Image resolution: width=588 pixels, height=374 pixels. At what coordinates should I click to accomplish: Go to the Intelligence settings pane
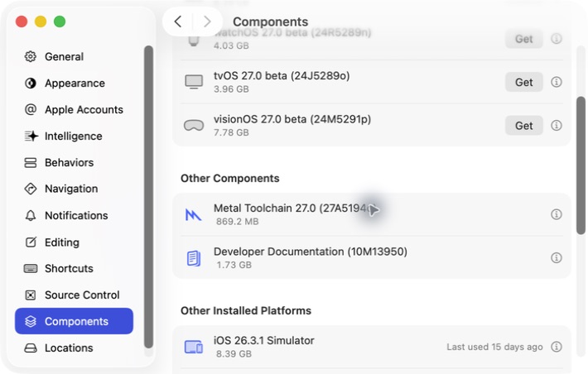coord(74,136)
